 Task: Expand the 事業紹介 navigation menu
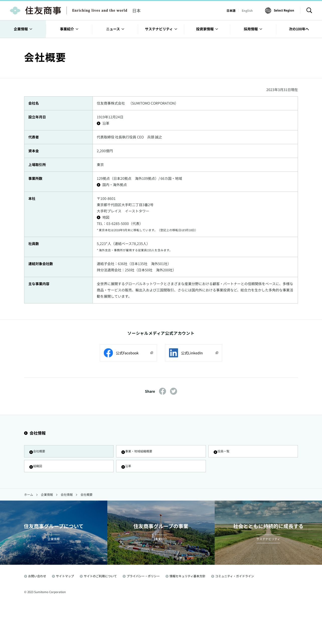pos(69,29)
